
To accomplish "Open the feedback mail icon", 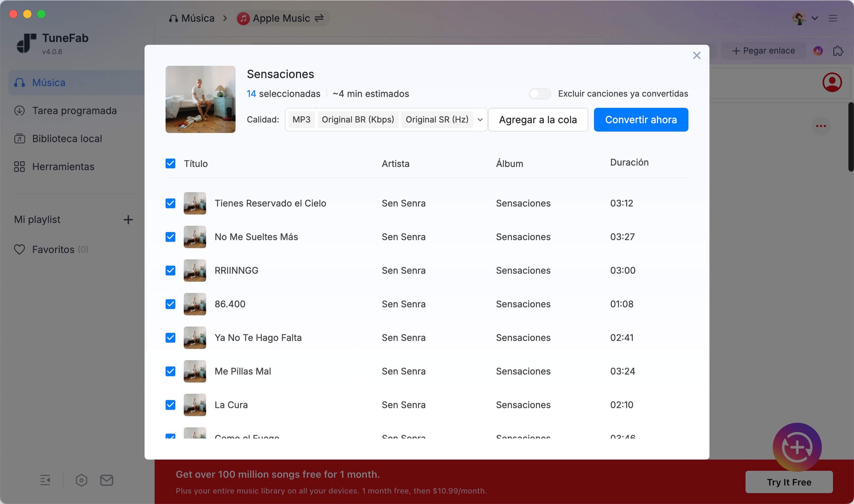I will (106, 480).
